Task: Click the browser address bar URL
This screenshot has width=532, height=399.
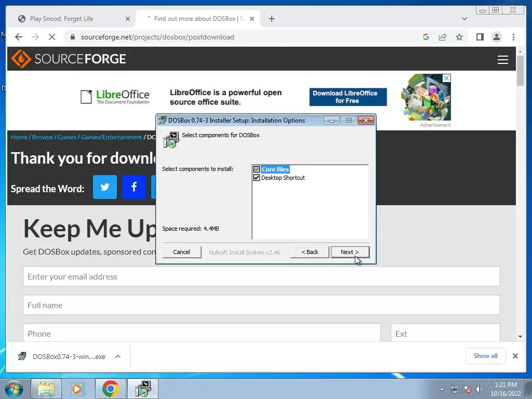Action: (157, 37)
